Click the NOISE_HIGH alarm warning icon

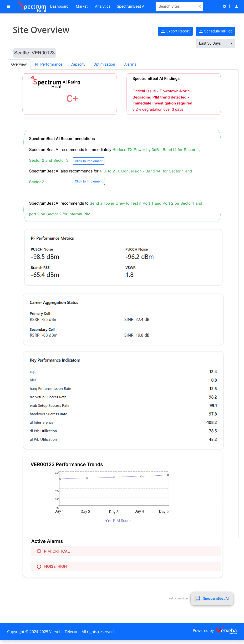[39, 566]
